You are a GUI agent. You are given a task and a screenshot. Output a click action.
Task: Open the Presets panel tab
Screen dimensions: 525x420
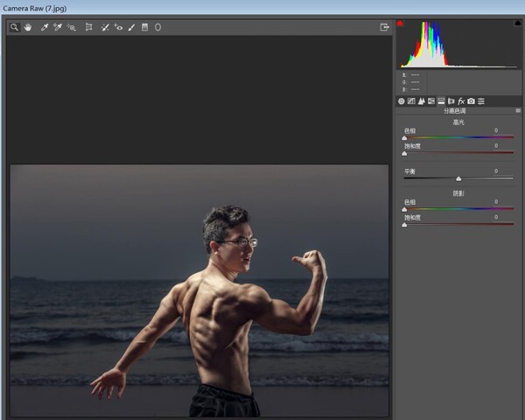click(481, 101)
